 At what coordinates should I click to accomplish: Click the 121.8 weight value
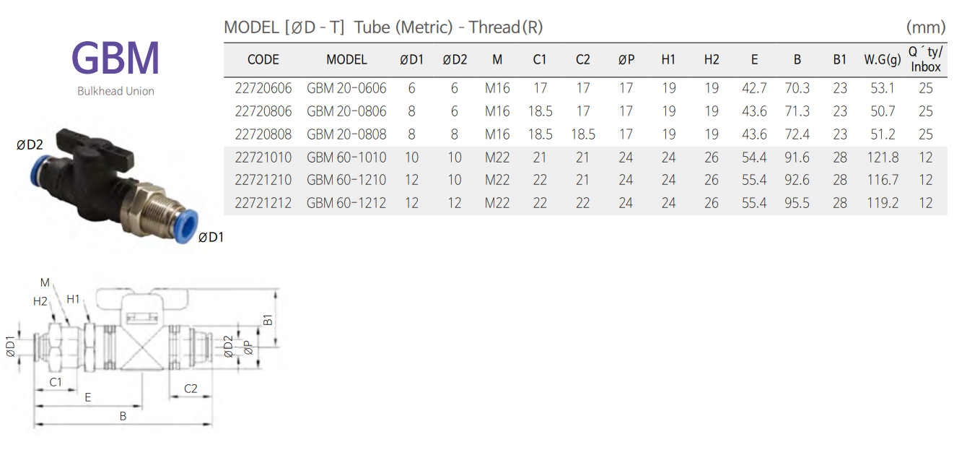coord(882,157)
